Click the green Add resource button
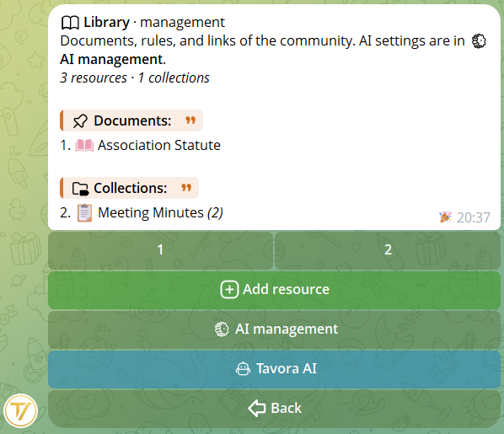 pyautogui.click(x=274, y=290)
